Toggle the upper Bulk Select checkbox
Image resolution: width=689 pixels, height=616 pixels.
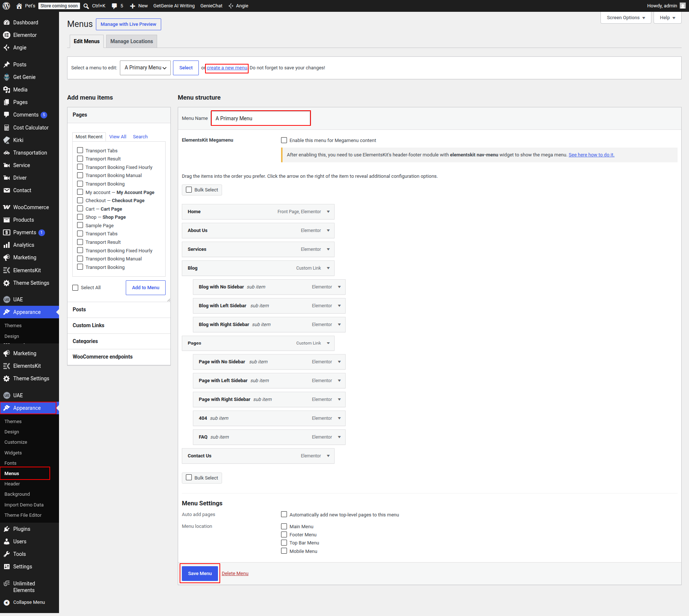[x=189, y=190]
